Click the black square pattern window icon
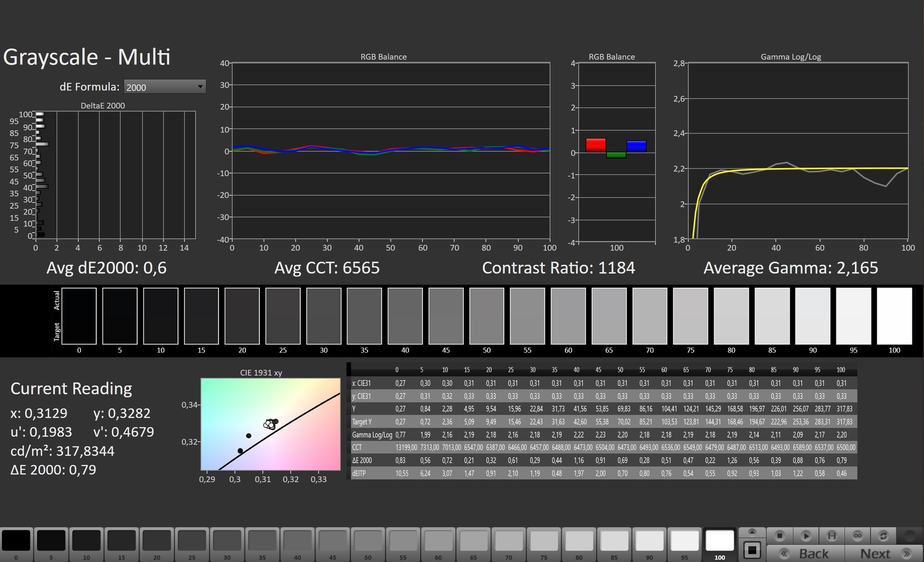This screenshot has height=562, width=924. tap(752, 549)
